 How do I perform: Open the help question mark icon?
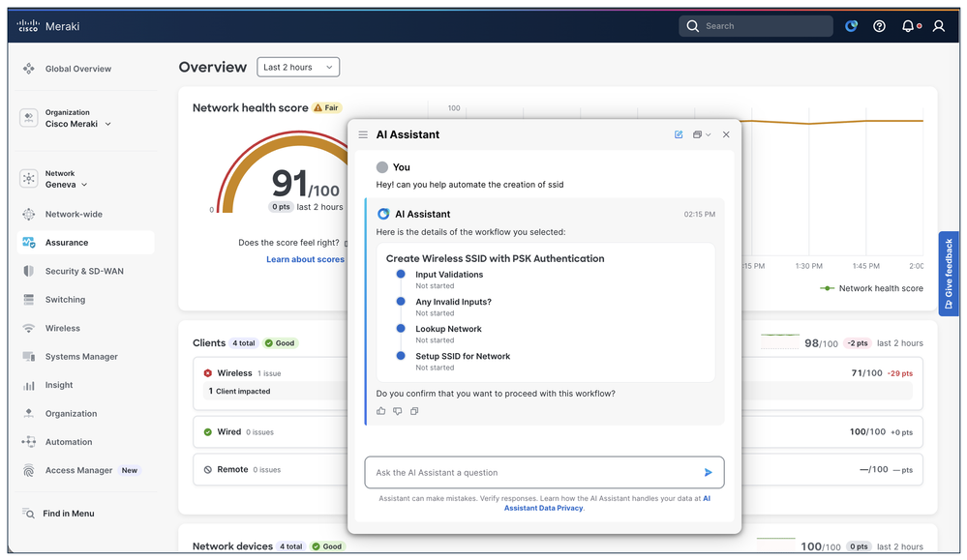[879, 26]
